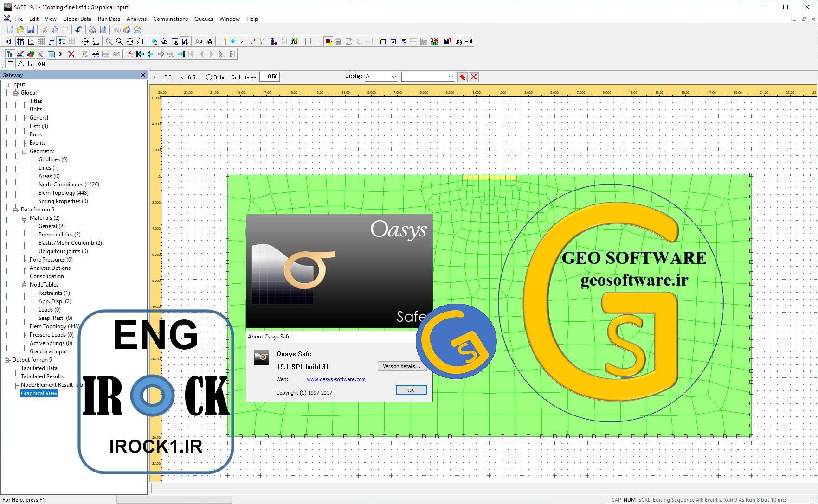Click the JPG export icon

(x=458, y=41)
